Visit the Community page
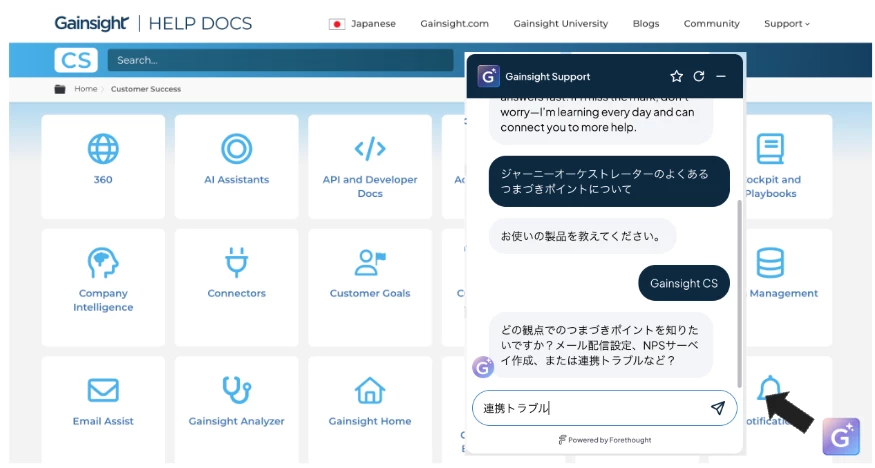 click(711, 23)
